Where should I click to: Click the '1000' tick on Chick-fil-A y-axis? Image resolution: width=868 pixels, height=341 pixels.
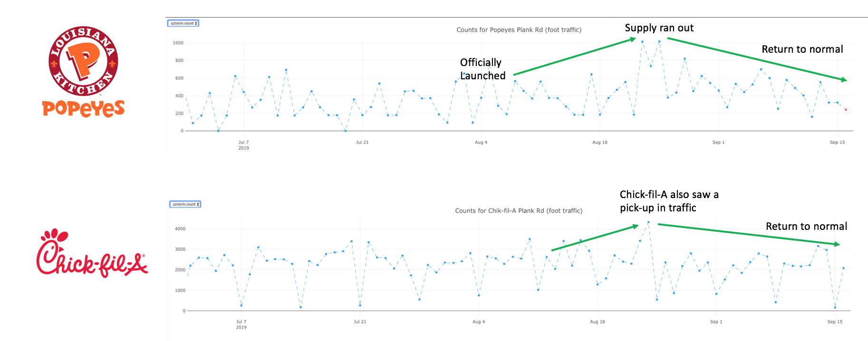click(x=180, y=290)
